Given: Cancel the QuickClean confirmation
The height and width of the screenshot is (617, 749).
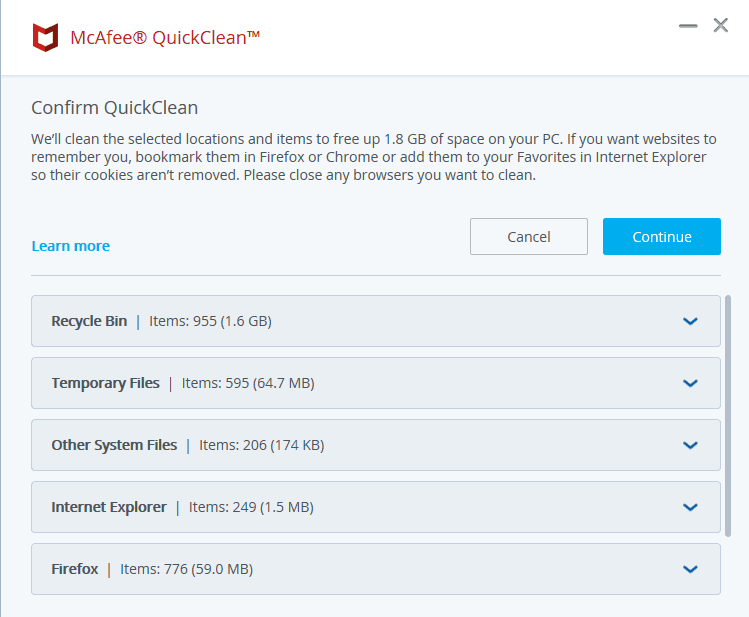Looking at the screenshot, I should point(528,236).
